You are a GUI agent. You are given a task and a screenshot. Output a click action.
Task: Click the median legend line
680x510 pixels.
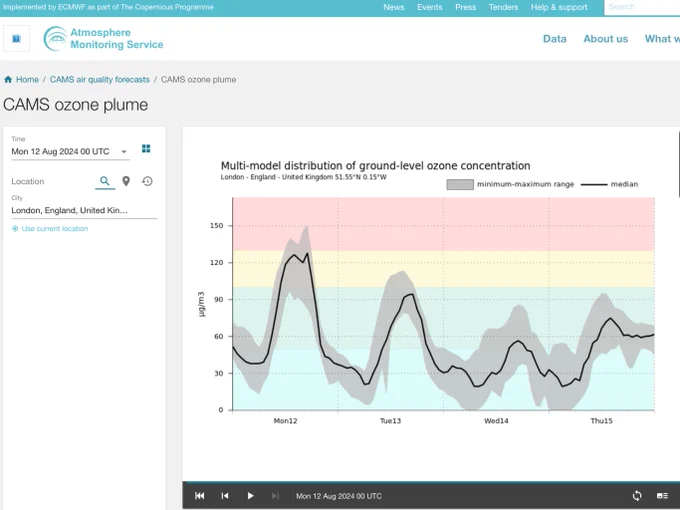pyautogui.click(x=594, y=184)
